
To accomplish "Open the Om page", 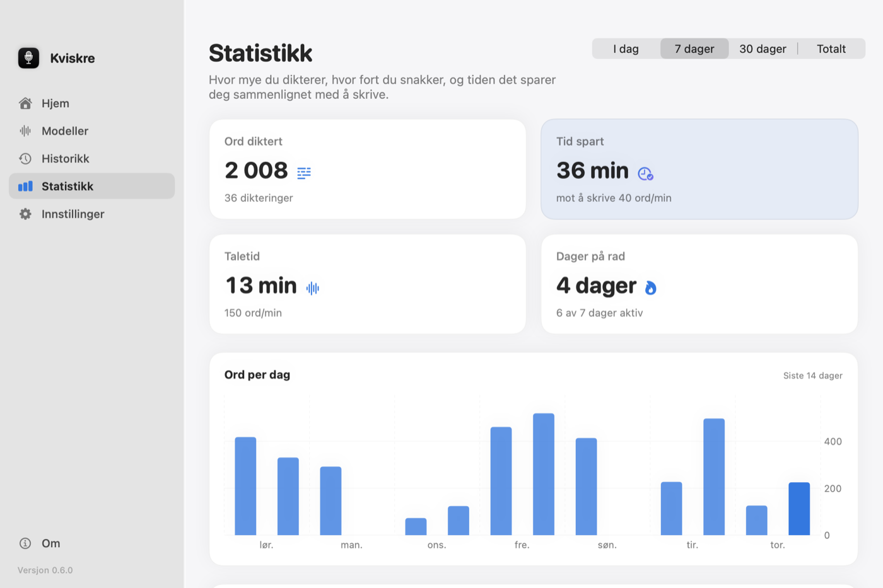I will (92, 543).
